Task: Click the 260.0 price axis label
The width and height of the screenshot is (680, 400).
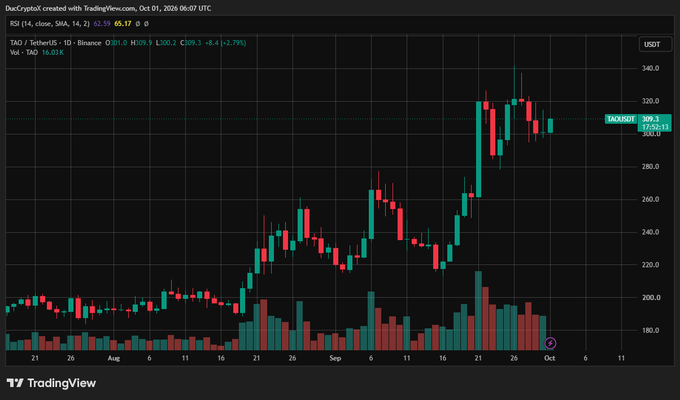Action: tap(651, 199)
